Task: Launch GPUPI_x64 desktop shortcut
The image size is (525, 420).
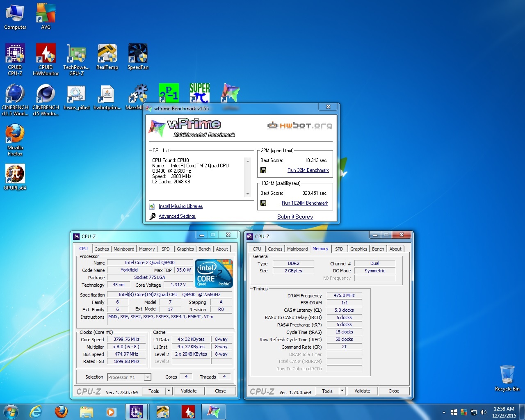Action: pyautogui.click(x=15, y=177)
